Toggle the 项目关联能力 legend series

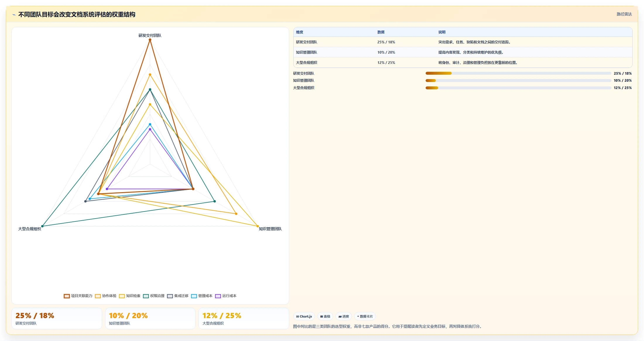[78, 296]
